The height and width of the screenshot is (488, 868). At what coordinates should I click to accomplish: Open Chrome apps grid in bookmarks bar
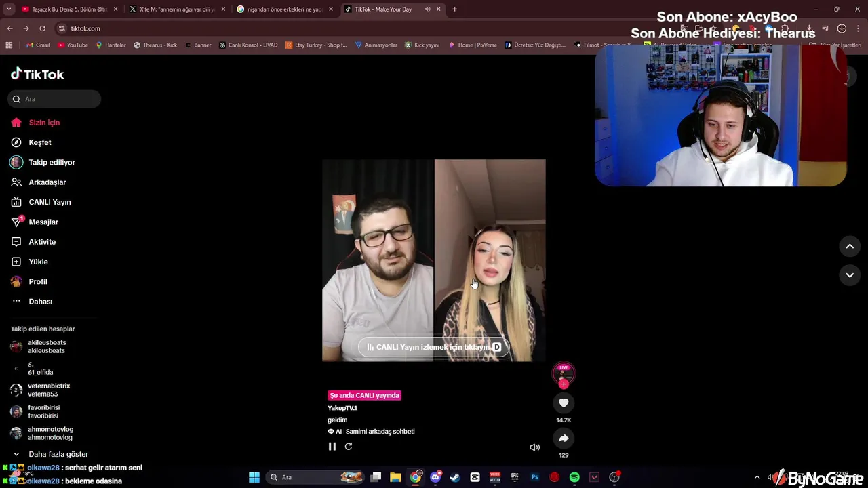pyautogui.click(x=9, y=45)
